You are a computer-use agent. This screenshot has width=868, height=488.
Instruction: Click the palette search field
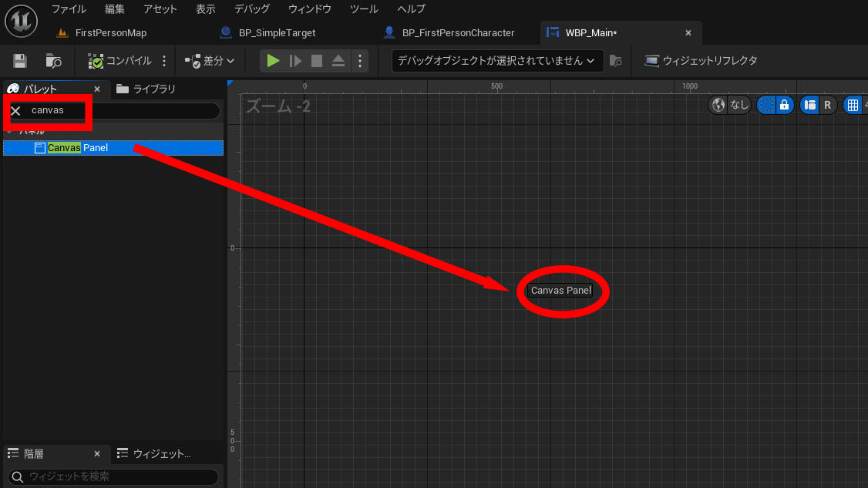pos(113,110)
